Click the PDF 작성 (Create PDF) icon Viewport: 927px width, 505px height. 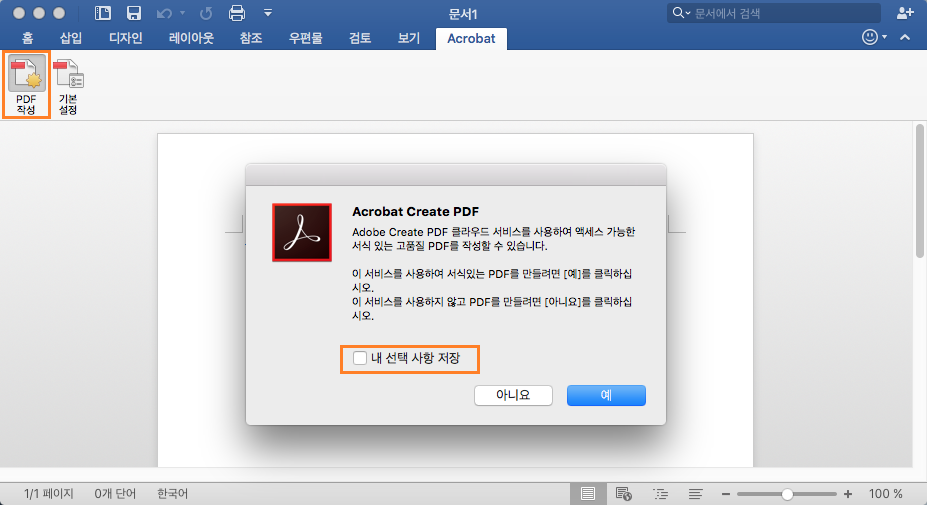pyautogui.click(x=26, y=85)
